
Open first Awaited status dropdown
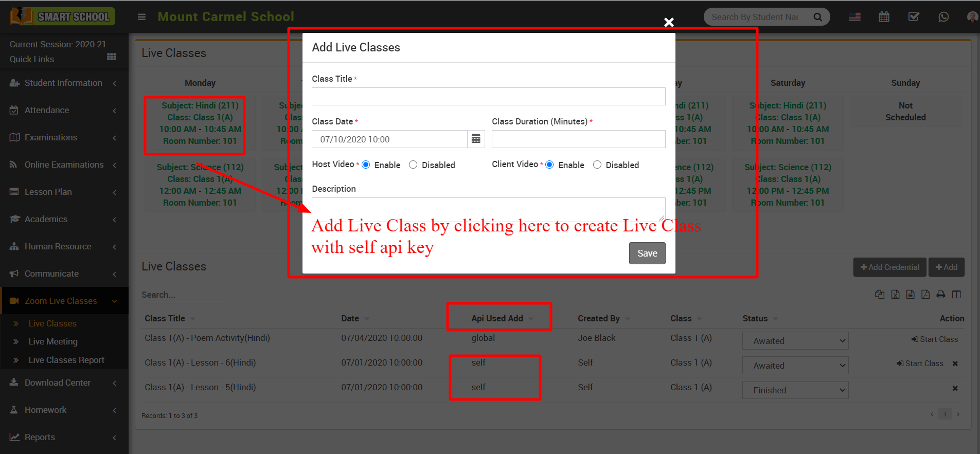795,341
